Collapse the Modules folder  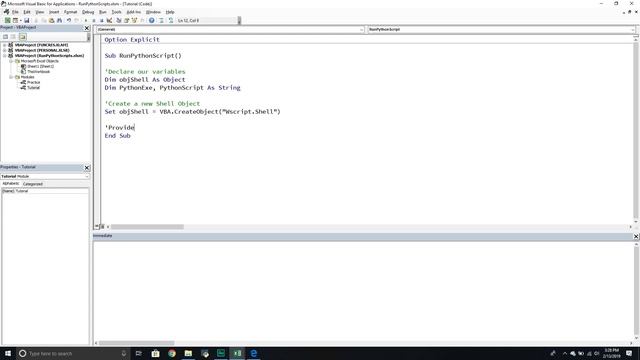point(11,77)
